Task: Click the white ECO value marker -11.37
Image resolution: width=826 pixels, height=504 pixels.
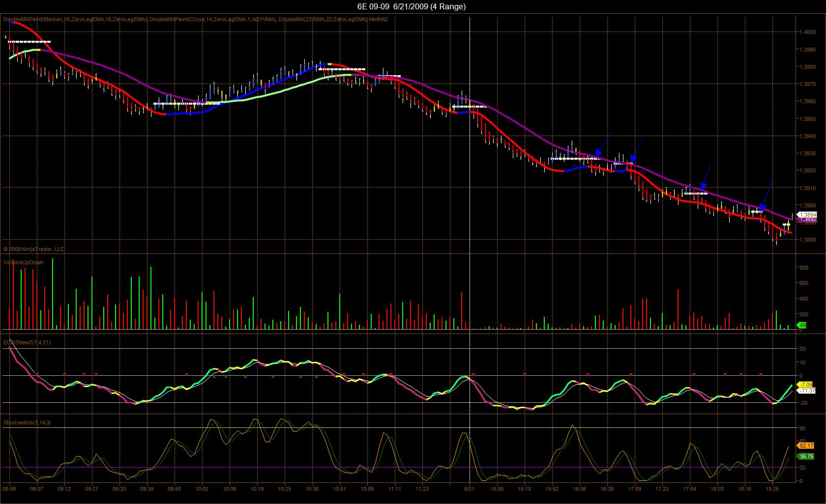Action: (807, 391)
